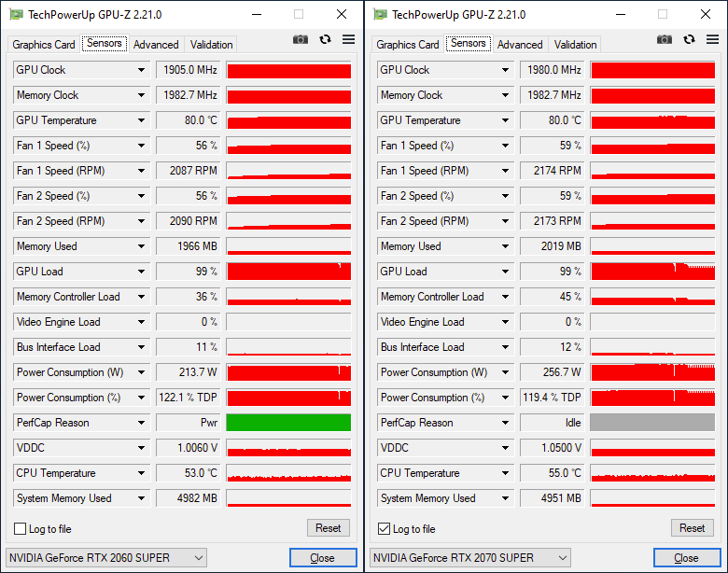Switch to Graphics Card tab in RTX 2060 window
Image resolution: width=728 pixels, height=573 pixels.
coord(44,45)
